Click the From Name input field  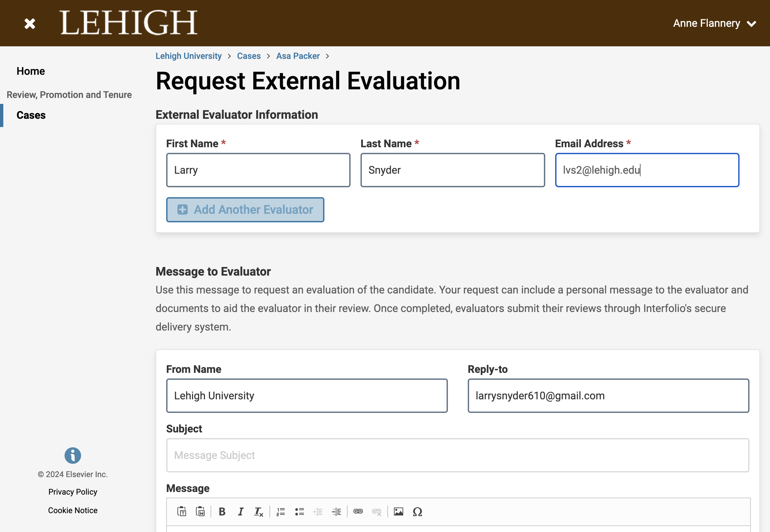point(307,396)
